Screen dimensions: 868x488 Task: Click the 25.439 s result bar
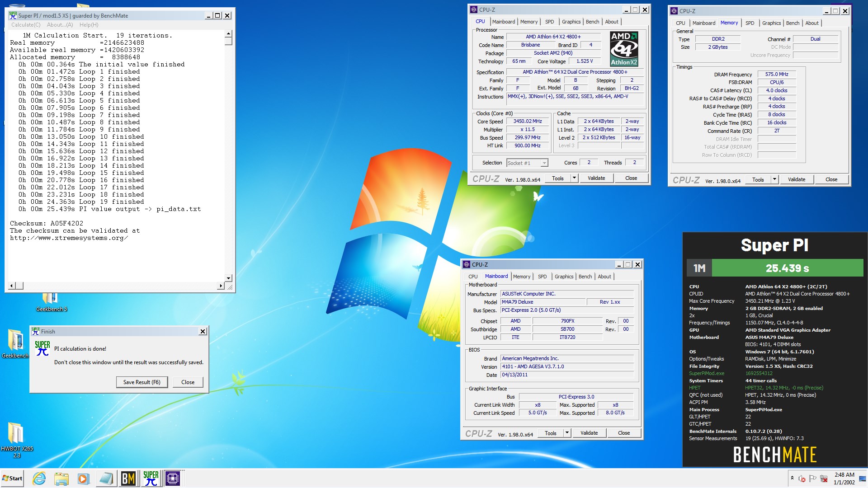[787, 268]
